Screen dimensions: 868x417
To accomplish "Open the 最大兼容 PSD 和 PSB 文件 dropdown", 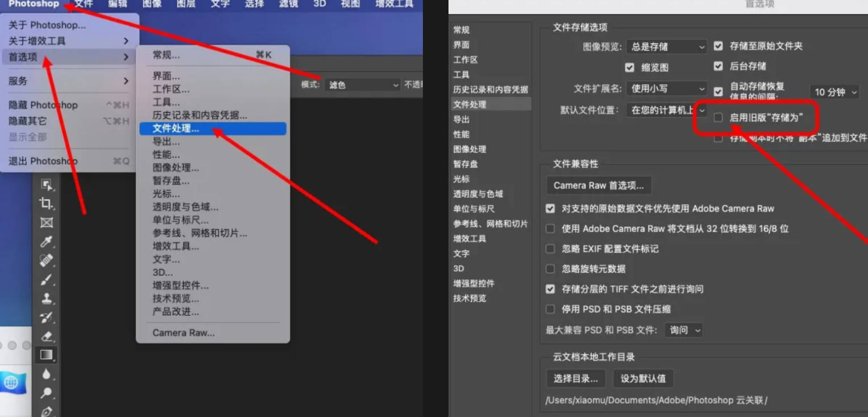I will click(684, 330).
